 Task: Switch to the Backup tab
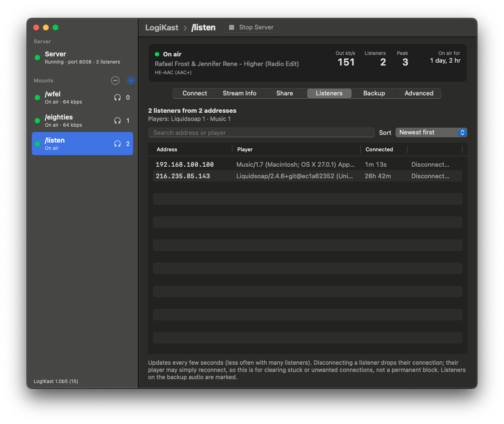(x=374, y=93)
